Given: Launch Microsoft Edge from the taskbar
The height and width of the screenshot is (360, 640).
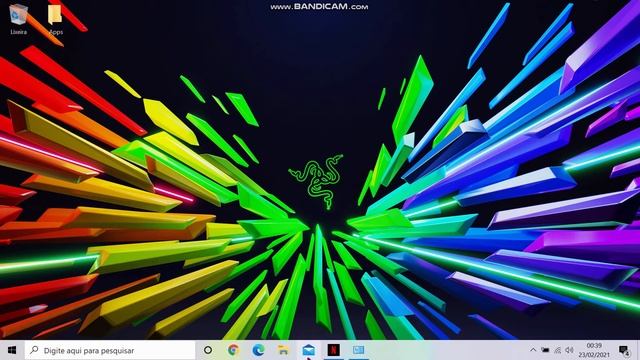Looking at the screenshot, I should (258, 350).
